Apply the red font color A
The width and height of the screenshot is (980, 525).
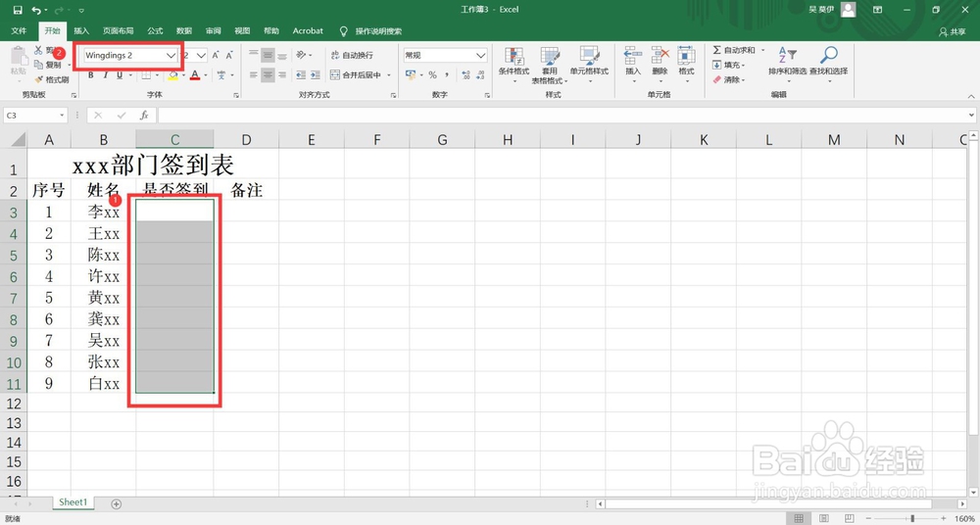(195, 75)
